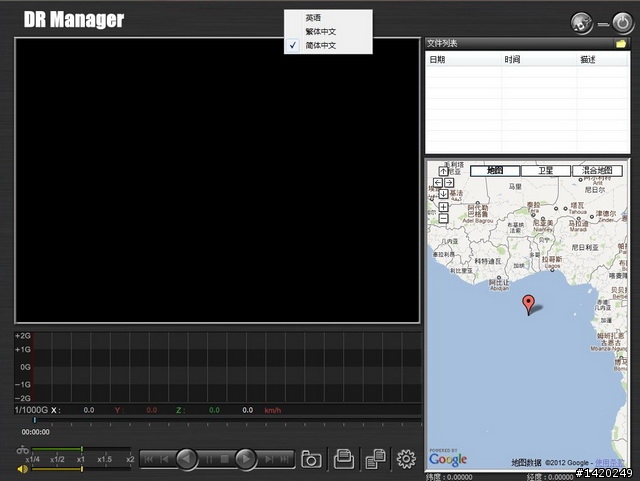Stop the video playback
The image size is (640, 481).
tap(224, 459)
